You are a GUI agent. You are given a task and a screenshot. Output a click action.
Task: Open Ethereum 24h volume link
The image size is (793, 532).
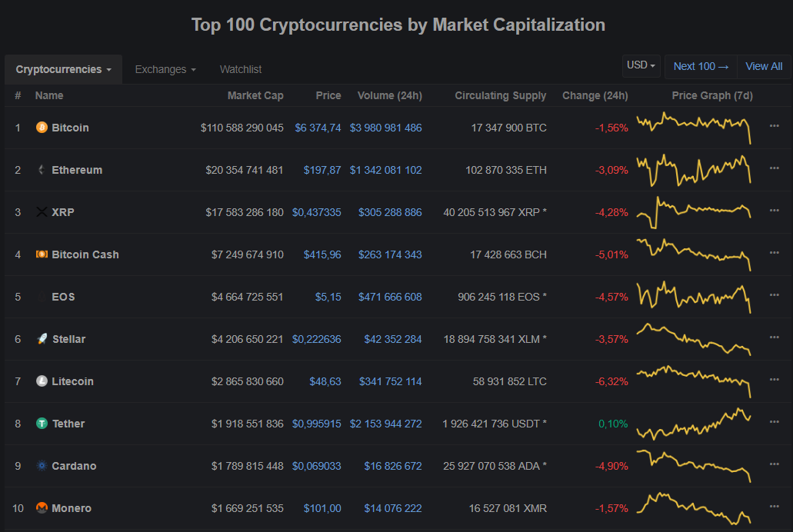pos(385,170)
